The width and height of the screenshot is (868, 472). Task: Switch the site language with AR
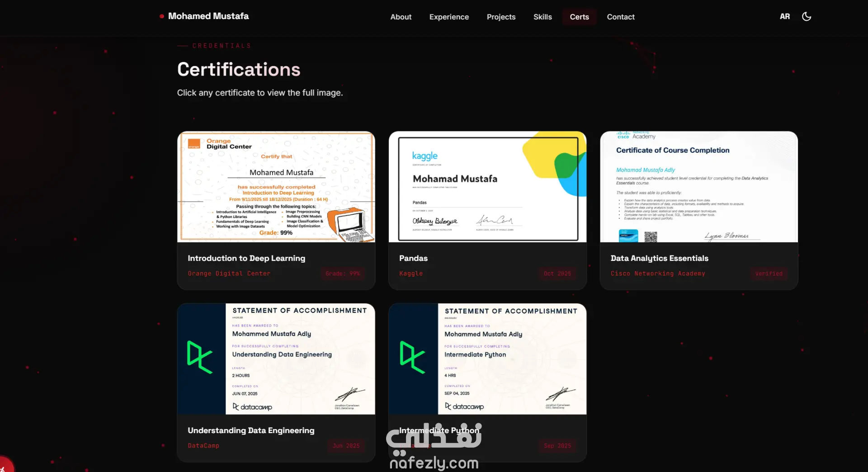click(785, 17)
